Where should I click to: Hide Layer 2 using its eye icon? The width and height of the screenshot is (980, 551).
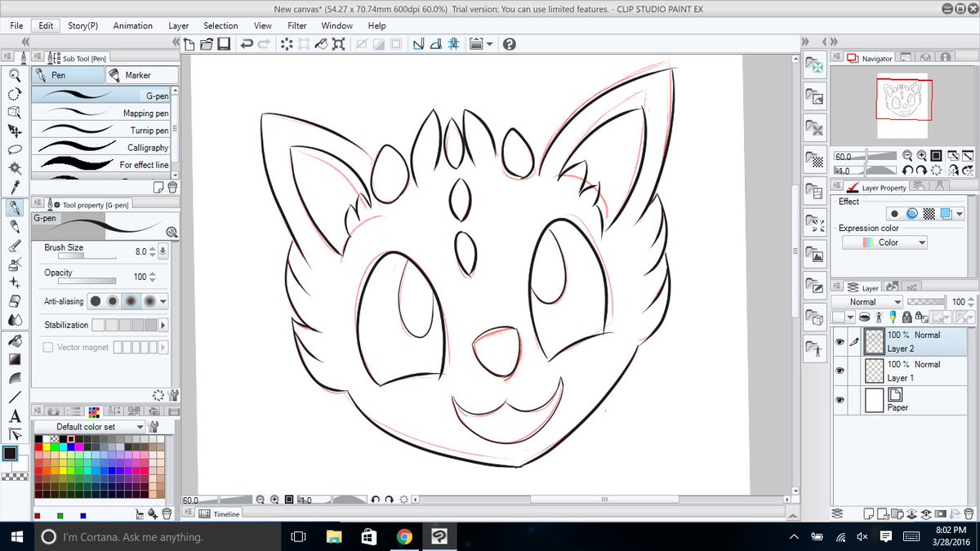(x=840, y=342)
